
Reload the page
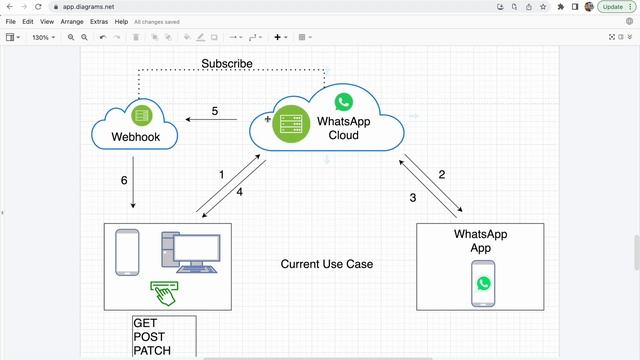38,7
